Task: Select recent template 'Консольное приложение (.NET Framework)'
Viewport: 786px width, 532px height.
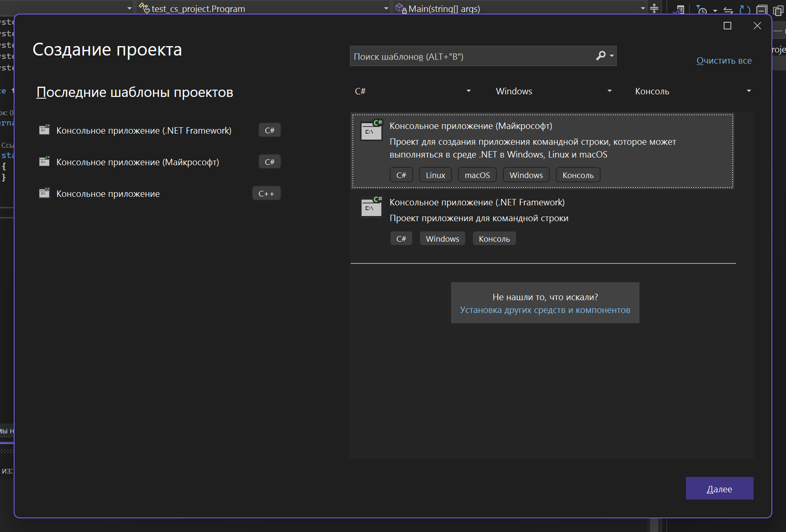Action: 160,130
